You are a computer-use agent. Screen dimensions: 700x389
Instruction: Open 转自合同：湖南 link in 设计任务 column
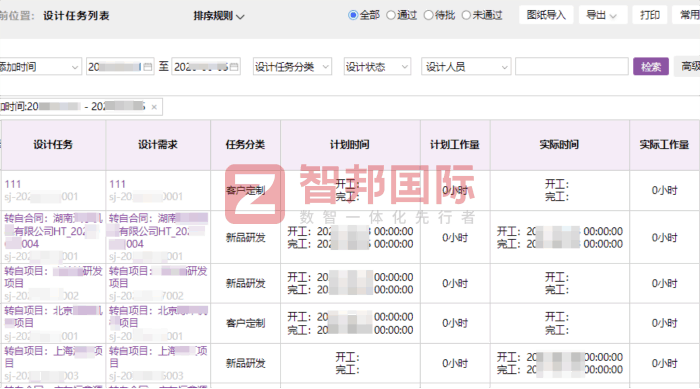pyautogui.click(x=53, y=231)
